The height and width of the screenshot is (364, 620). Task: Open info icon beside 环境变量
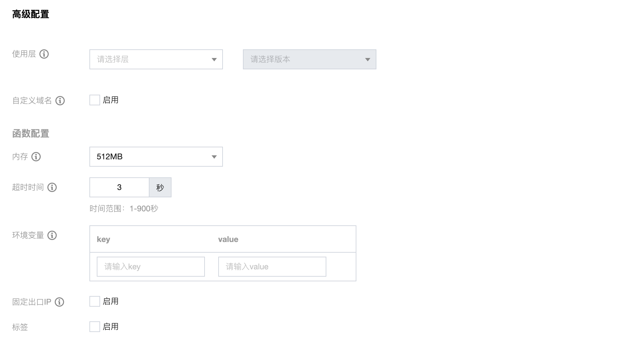[52, 235]
